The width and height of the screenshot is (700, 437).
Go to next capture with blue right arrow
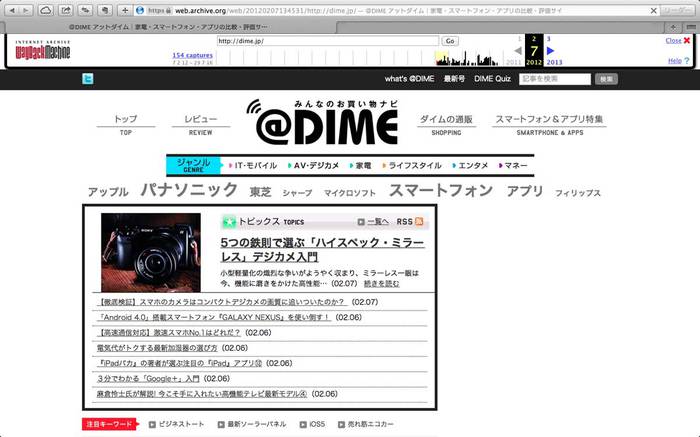[x=550, y=50]
